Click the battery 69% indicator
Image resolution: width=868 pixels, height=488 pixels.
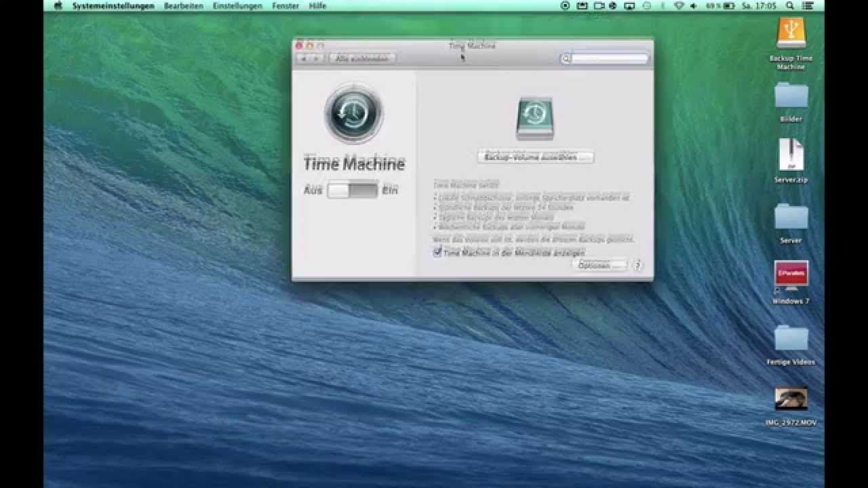click(719, 5)
